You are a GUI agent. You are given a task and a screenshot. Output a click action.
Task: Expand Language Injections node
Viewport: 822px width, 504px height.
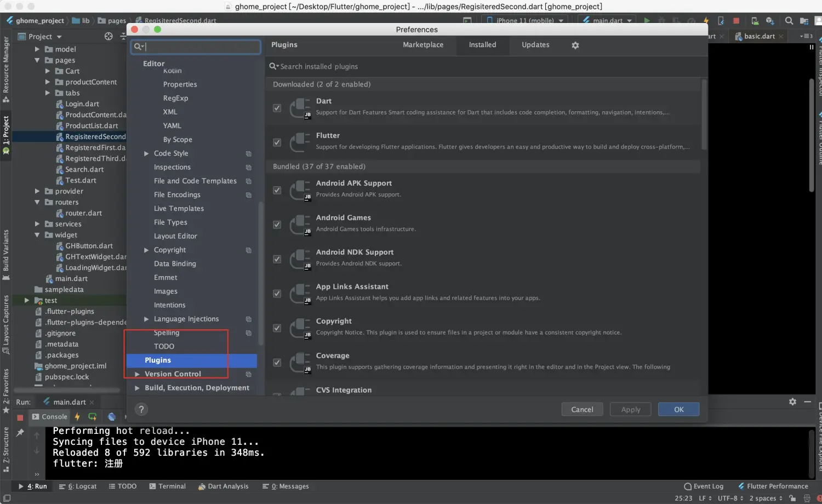pyautogui.click(x=146, y=319)
